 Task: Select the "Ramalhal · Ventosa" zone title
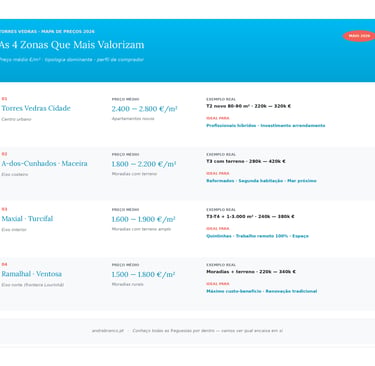(32, 274)
